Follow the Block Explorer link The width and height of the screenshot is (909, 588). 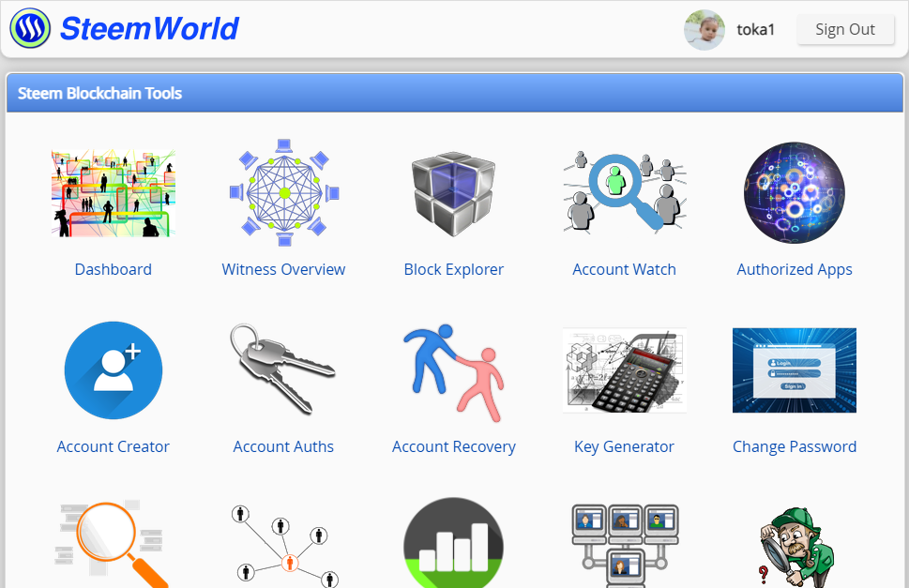tap(454, 269)
